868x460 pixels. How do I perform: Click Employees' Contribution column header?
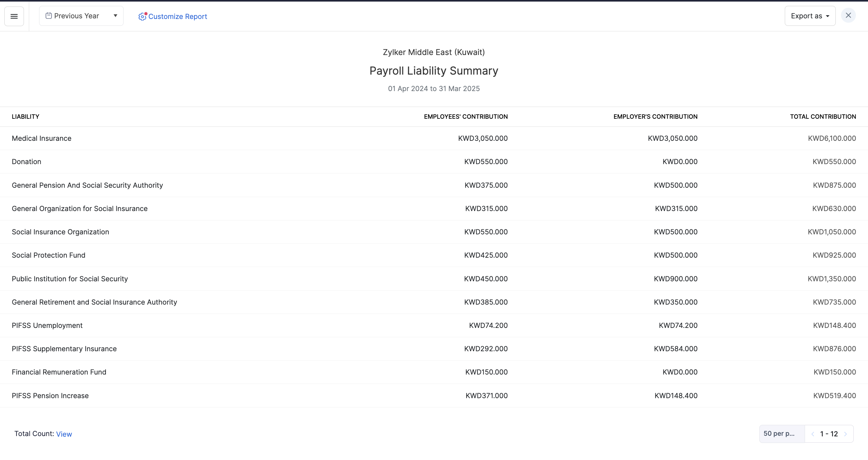tap(465, 117)
